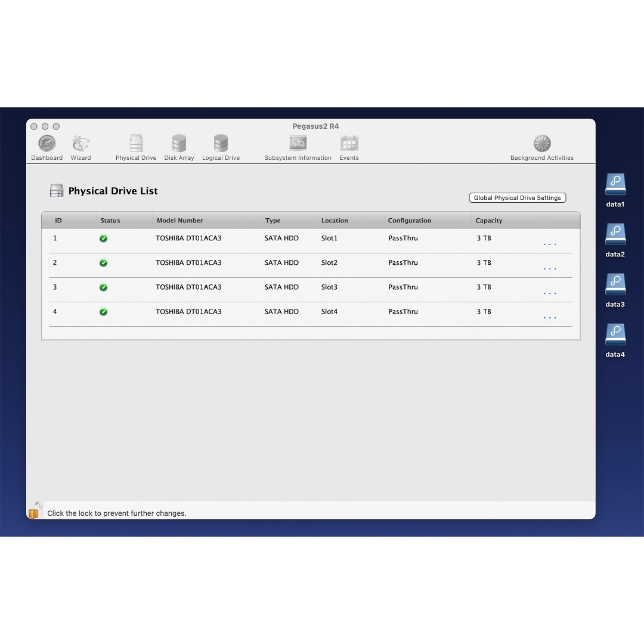Image resolution: width=644 pixels, height=644 pixels.
Task: Click green status icon for drive 4
Action: (104, 312)
